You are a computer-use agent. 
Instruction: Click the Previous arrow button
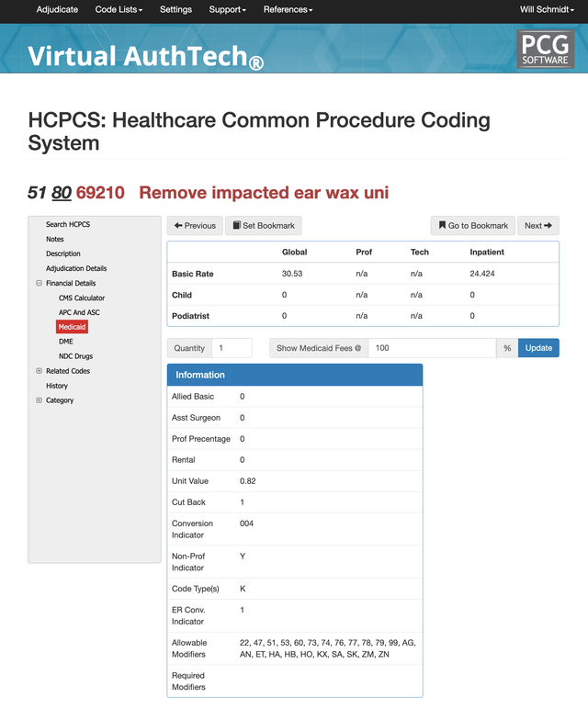[x=195, y=226]
